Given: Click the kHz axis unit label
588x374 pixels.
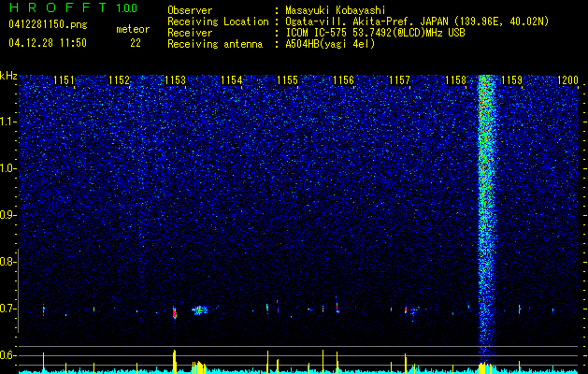Looking at the screenshot, I should pyautogui.click(x=8, y=76).
